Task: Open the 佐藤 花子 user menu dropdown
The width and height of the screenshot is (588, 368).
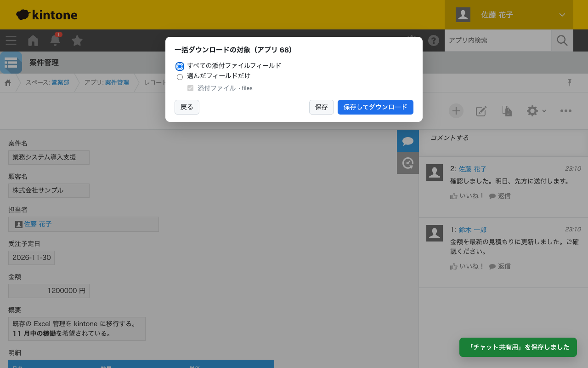Action: (509, 15)
